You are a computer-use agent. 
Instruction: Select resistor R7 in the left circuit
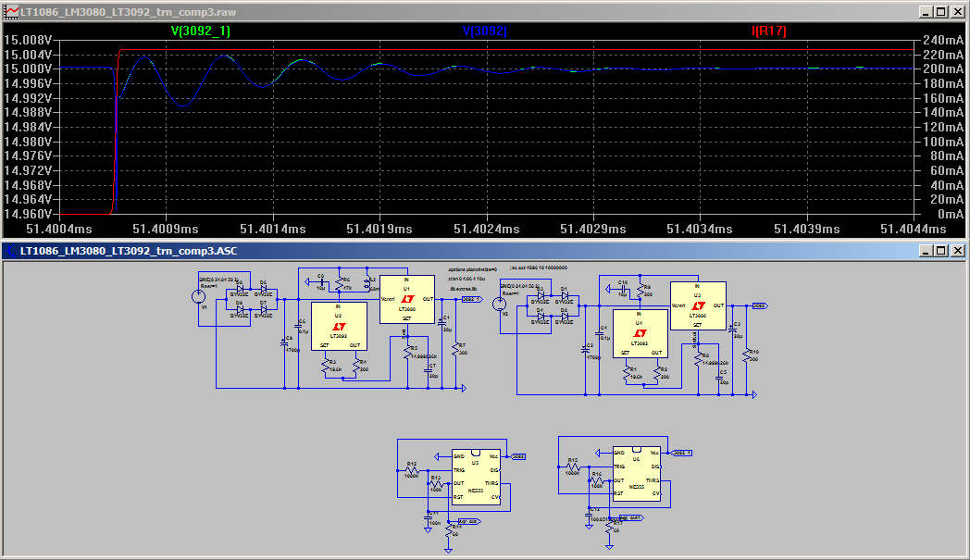pos(456,350)
